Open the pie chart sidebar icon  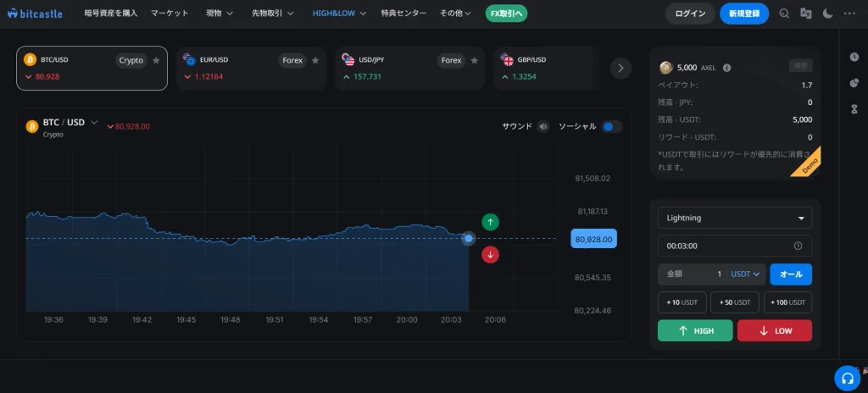[854, 83]
